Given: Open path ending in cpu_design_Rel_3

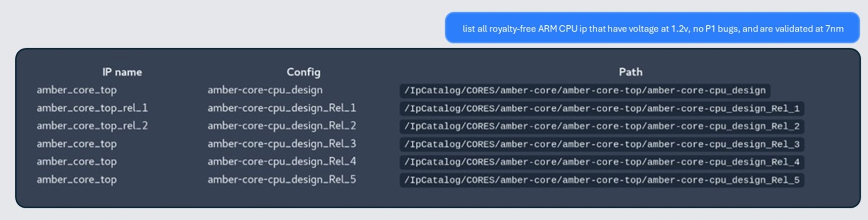Looking at the screenshot, I should pos(602,144).
